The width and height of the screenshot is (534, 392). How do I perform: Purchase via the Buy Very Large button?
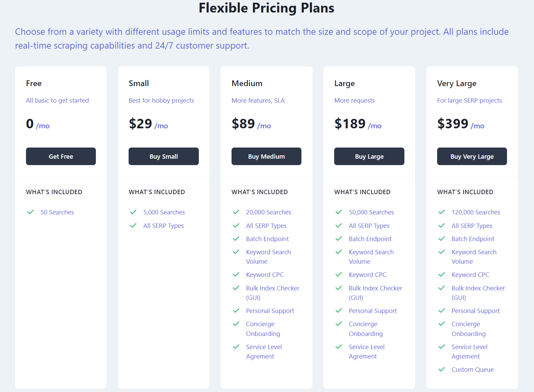coord(472,156)
